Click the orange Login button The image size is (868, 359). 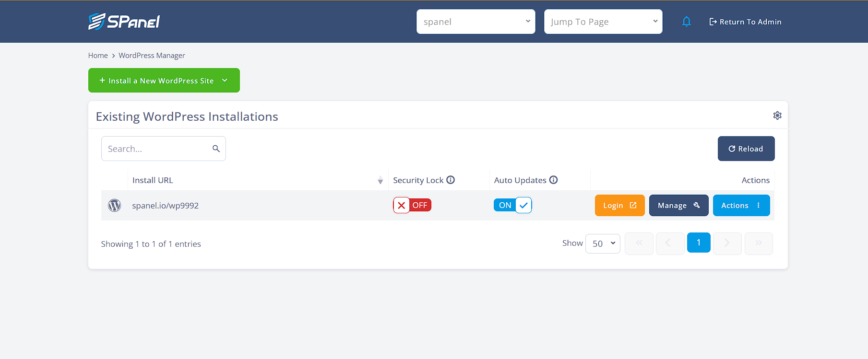(x=619, y=205)
